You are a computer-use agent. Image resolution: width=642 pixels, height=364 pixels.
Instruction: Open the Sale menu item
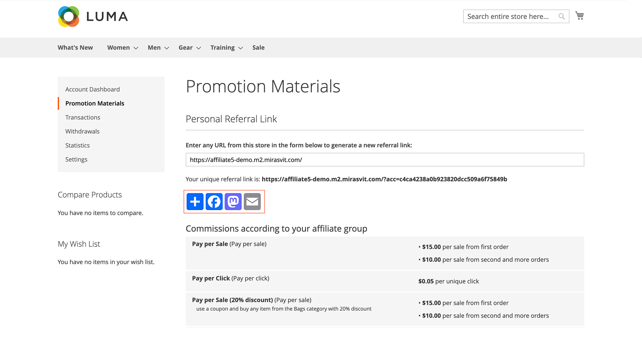pos(258,48)
